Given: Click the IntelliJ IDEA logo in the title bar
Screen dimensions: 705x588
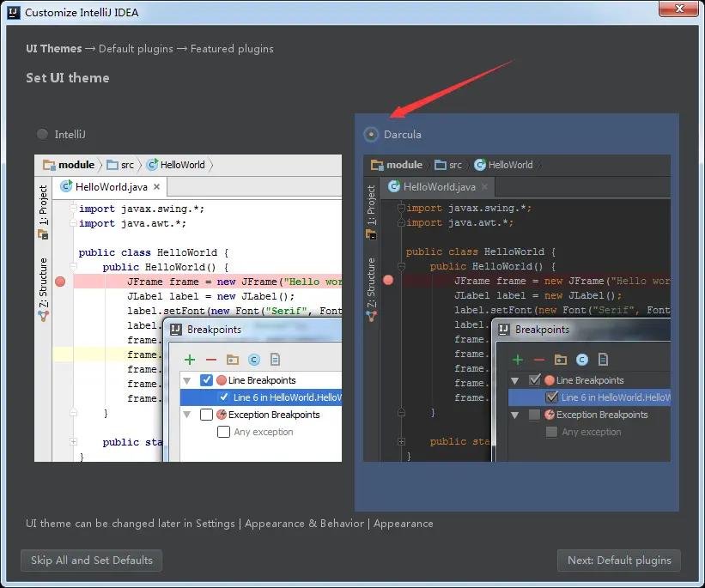Looking at the screenshot, I should 14,12.
